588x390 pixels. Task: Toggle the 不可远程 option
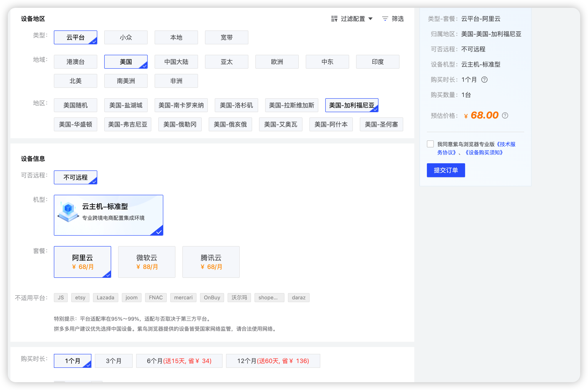75,177
